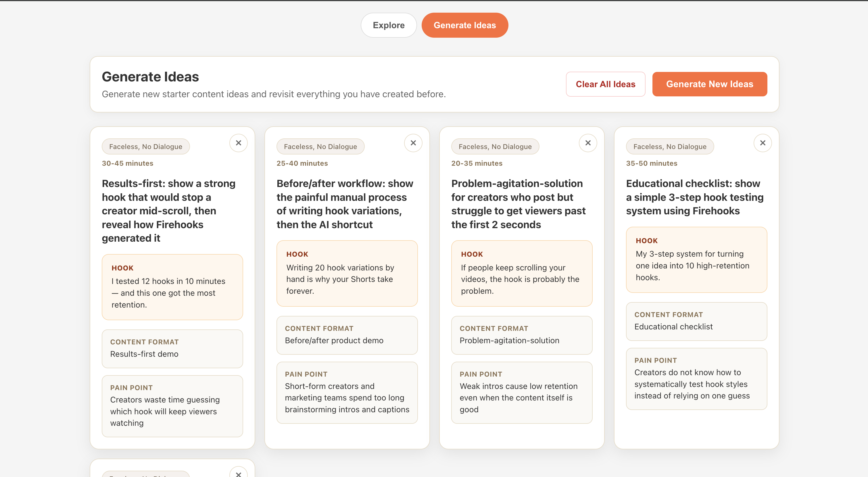
Task: Click the 'Short-form creators and marketing teams' pain point
Action: (x=347, y=393)
